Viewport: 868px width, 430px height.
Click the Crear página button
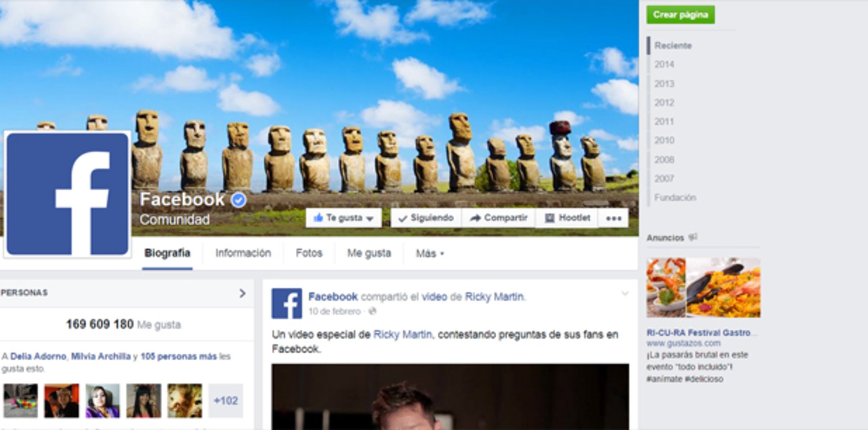click(680, 15)
